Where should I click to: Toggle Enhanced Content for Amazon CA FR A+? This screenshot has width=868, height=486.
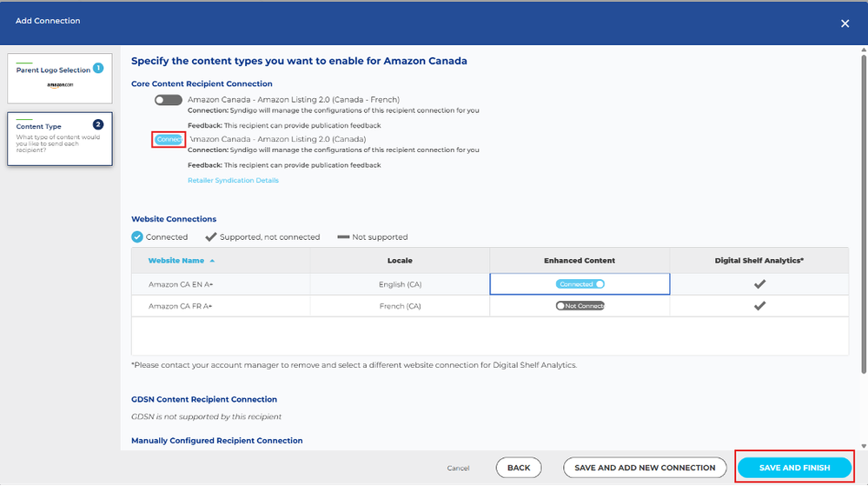pyautogui.click(x=580, y=306)
